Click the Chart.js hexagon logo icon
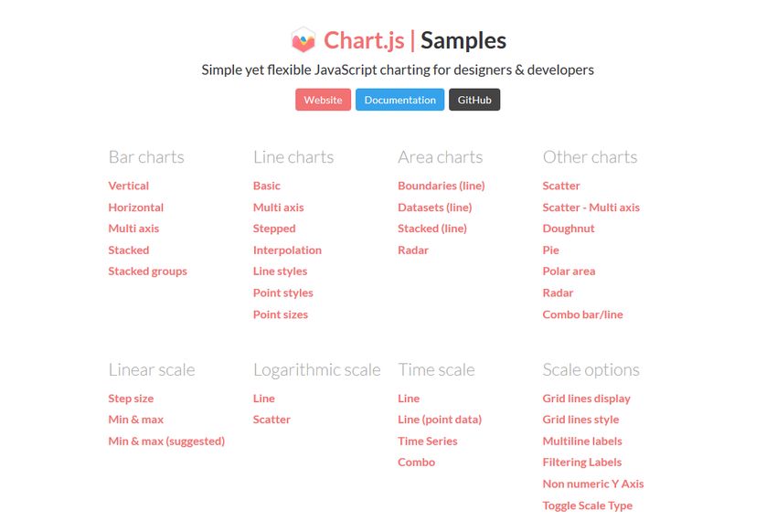Image resolution: width=777 pixels, height=532 pixels. point(303,40)
